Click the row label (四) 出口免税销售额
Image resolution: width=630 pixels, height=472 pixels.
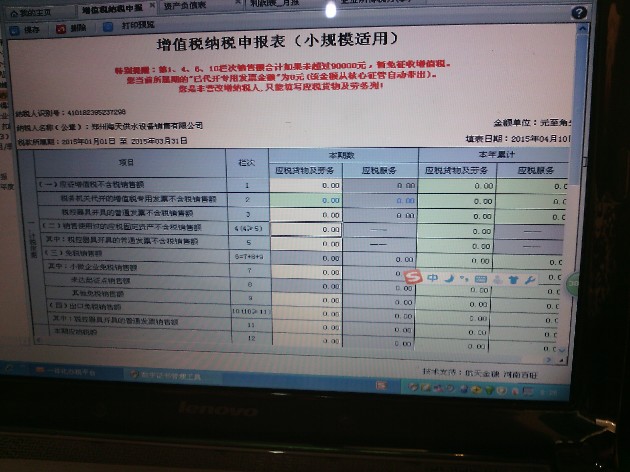click(85, 307)
